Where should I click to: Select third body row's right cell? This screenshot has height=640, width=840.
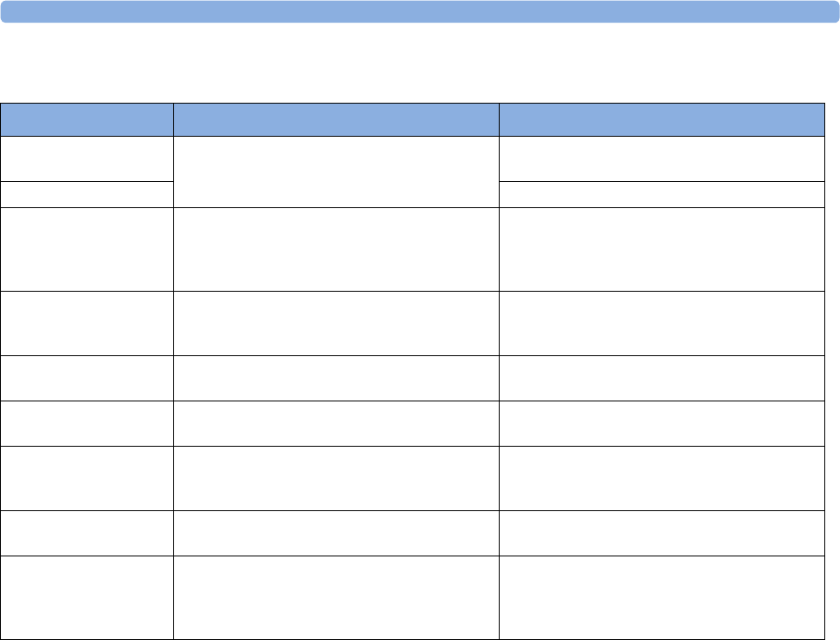click(x=662, y=248)
